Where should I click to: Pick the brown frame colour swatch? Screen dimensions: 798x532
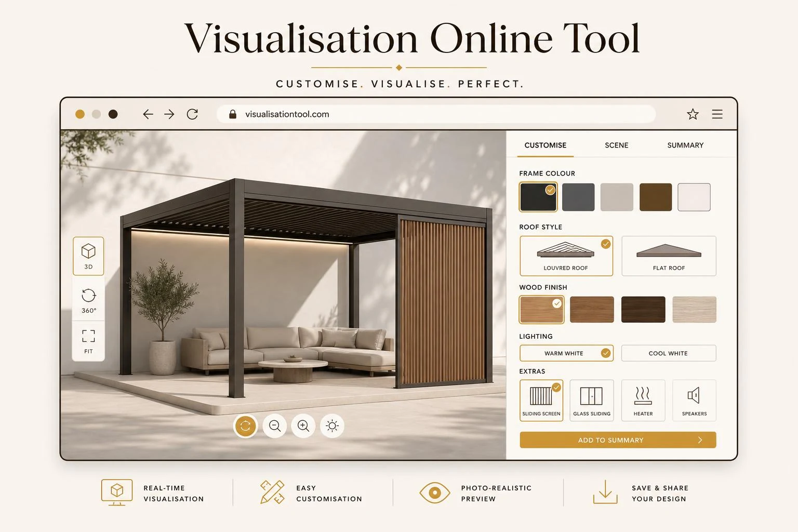click(x=656, y=197)
